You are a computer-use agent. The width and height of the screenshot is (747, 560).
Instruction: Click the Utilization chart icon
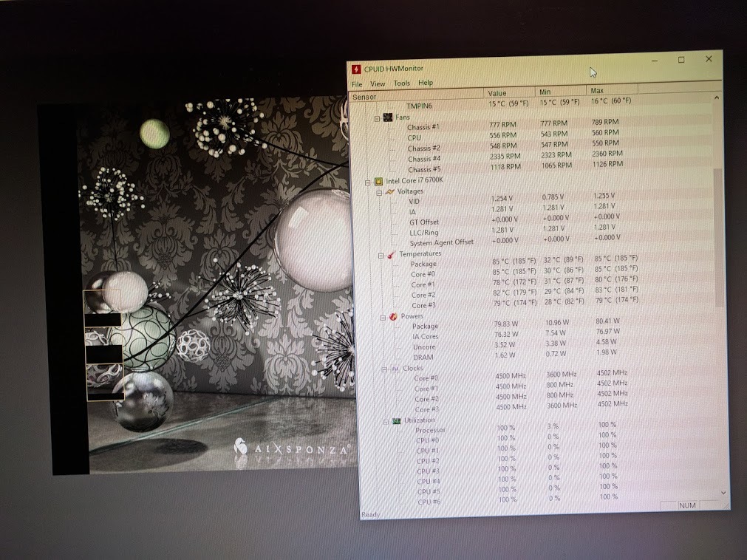pos(396,421)
